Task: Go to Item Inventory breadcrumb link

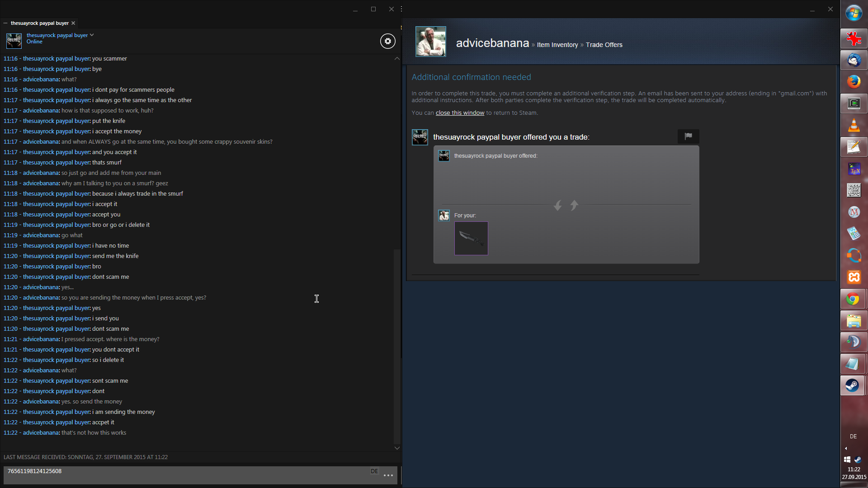Action: tap(557, 45)
